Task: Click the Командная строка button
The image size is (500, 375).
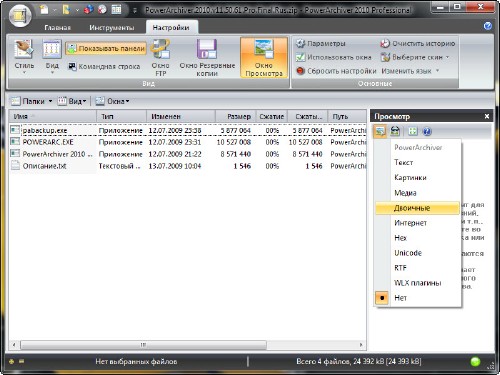Action: click(x=104, y=66)
